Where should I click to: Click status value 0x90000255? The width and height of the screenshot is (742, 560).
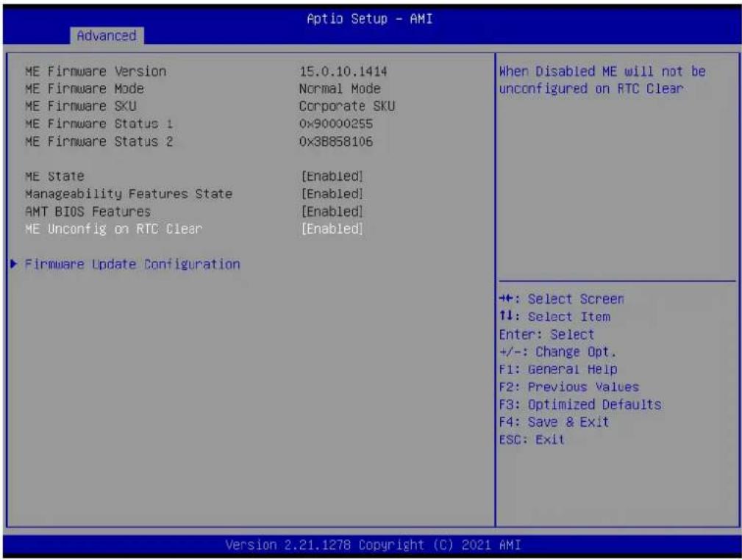336,124
